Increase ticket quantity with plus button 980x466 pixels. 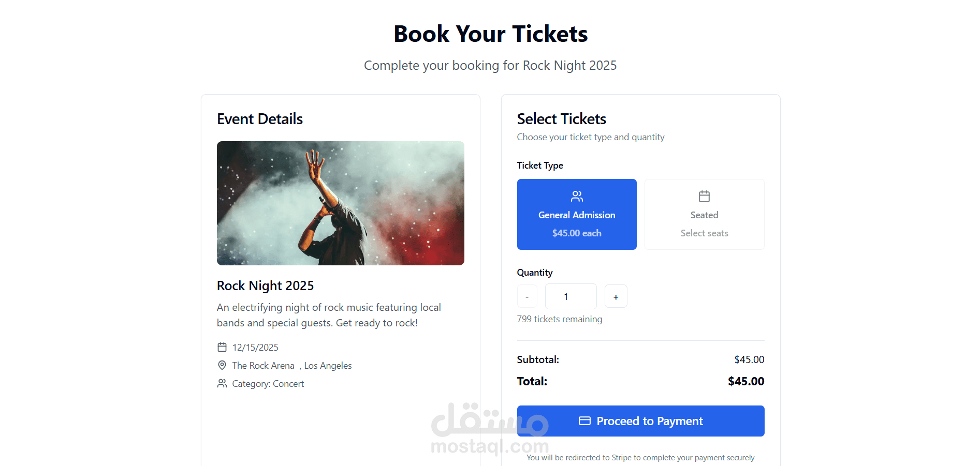coord(616,297)
